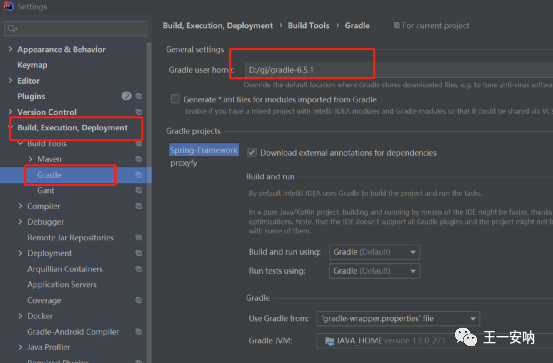Click the project-level icon beside Compiler
The height and width of the screenshot is (363, 553).
click(x=139, y=206)
